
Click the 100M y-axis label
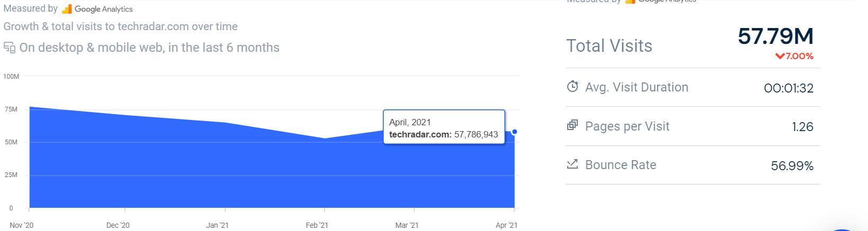pos(11,77)
